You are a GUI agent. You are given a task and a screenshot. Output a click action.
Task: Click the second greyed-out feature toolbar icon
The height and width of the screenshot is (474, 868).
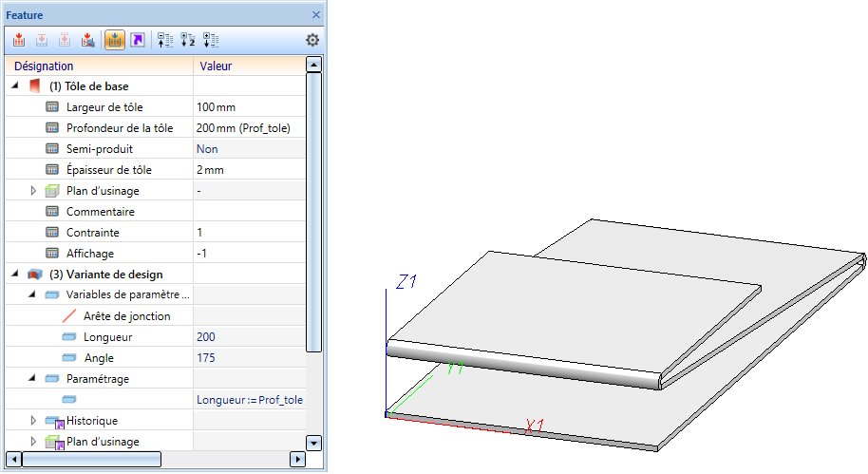point(42,40)
